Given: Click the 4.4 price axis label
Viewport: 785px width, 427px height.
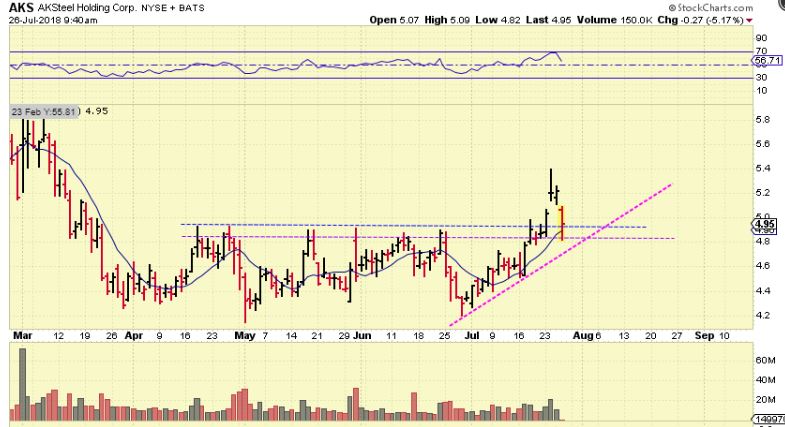Looking at the screenshot, I should pos(762,291).
